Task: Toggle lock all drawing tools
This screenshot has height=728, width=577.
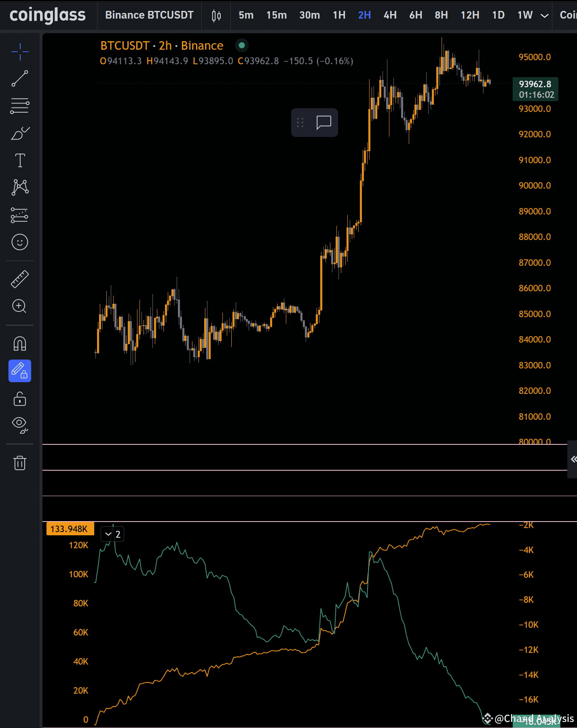Action: point(20,399)
